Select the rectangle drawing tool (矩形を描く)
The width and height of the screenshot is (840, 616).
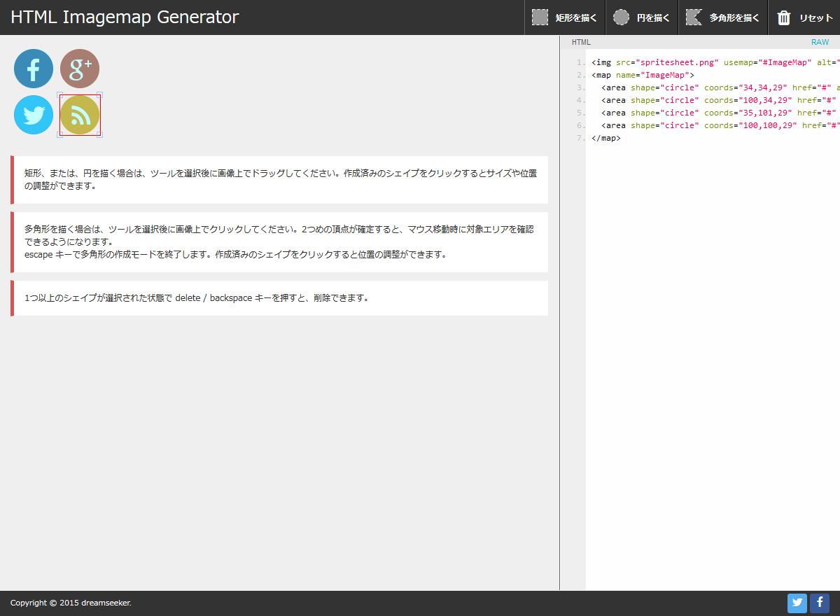tap(564, 17)
